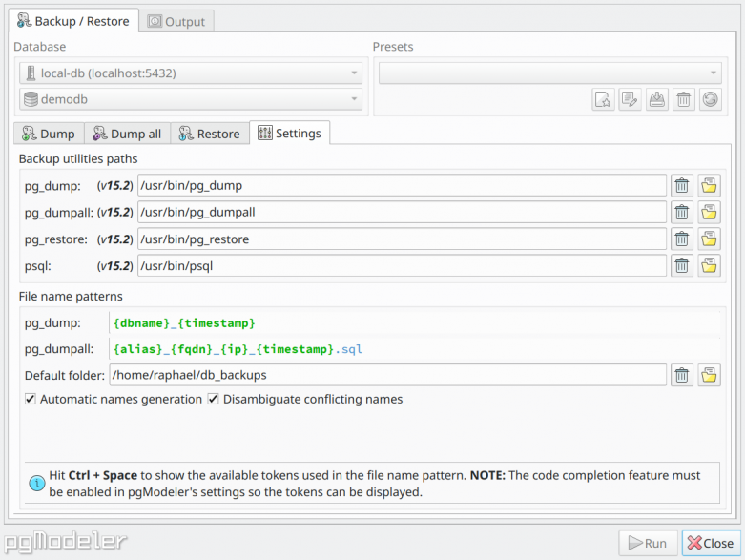Select the Restore tab
Screen dimensions: 745x560
pos(210,134)
